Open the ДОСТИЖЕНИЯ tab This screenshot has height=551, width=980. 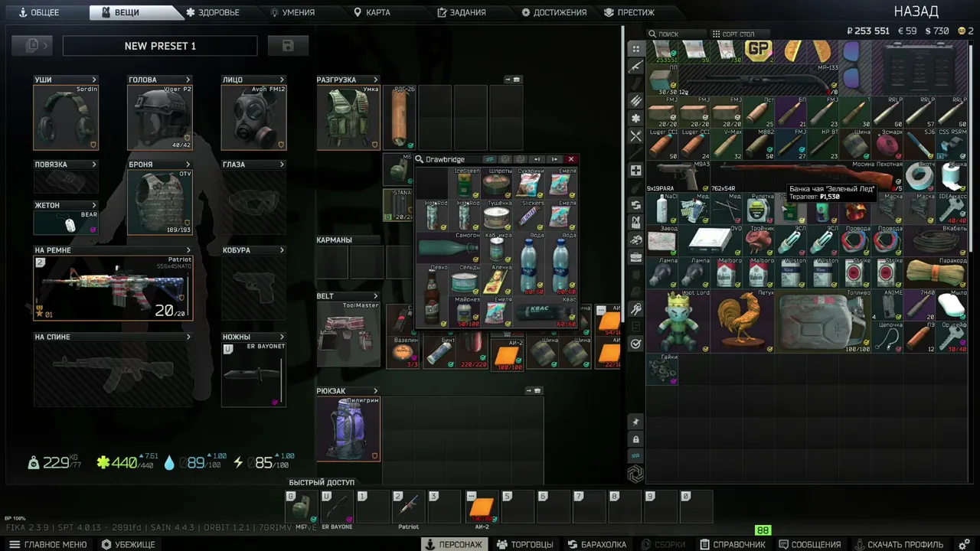click(554, 12)
